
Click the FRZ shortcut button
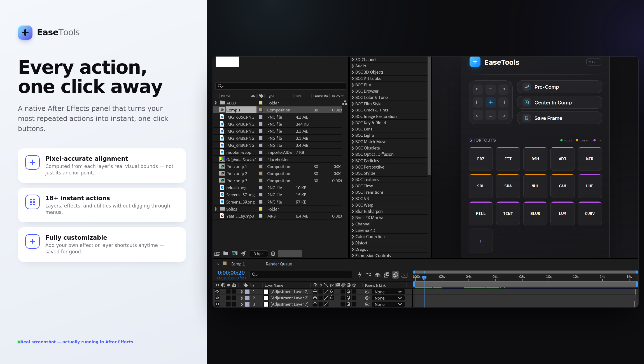point(481,159)
